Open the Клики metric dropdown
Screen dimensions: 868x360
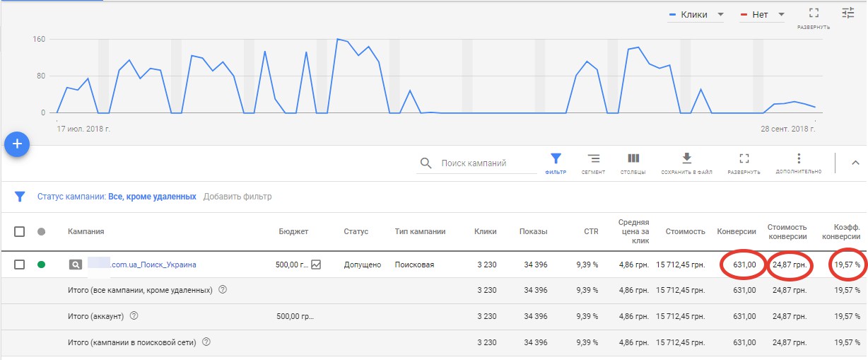[x=696, y=14]
